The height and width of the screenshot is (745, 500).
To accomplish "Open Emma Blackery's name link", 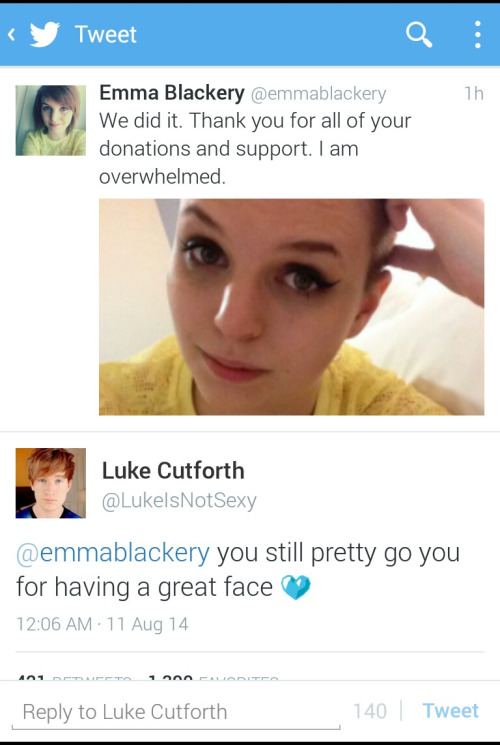I will [x=172, y=93].
